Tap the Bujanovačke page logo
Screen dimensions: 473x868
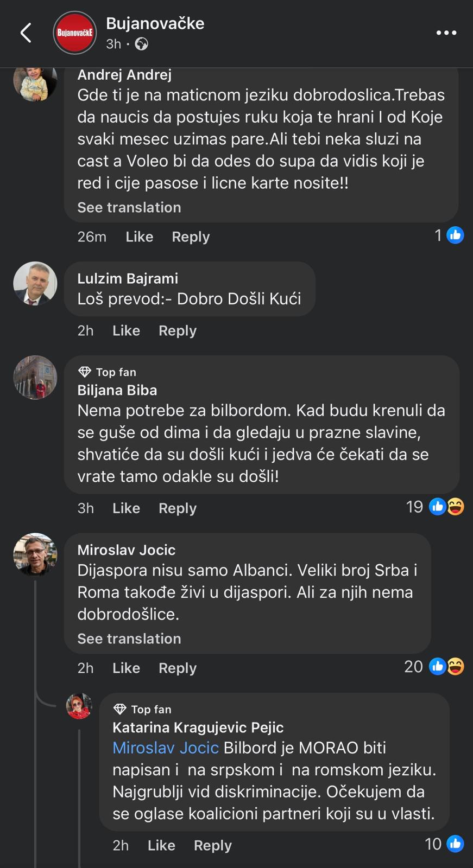[74, 33]
